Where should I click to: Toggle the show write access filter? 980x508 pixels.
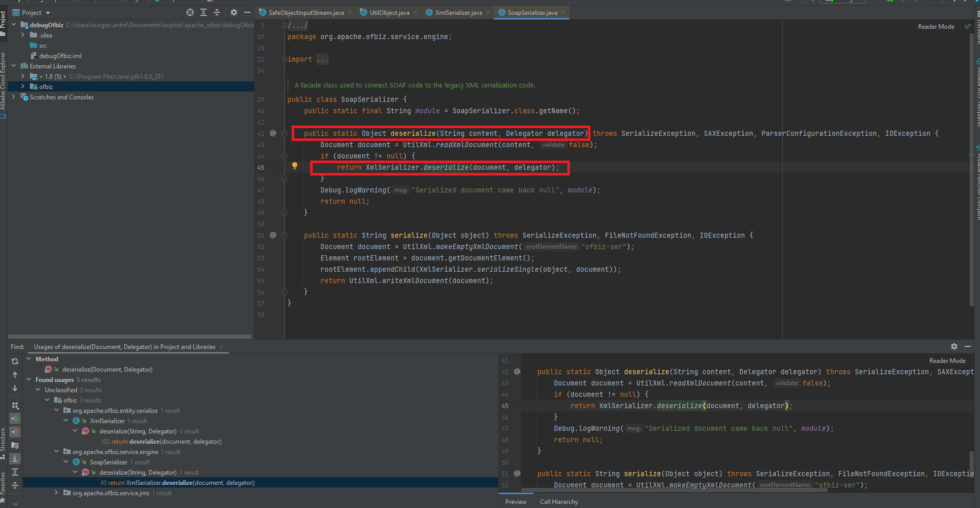(15, 432)
